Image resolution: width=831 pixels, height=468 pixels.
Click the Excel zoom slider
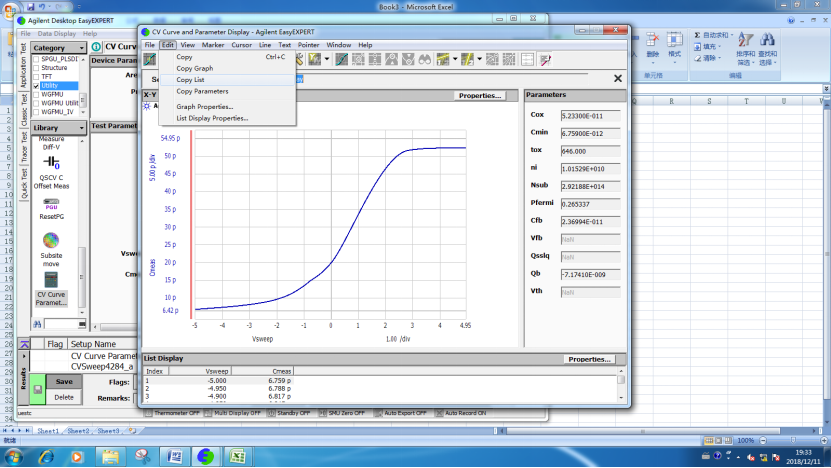coord(793,440)
